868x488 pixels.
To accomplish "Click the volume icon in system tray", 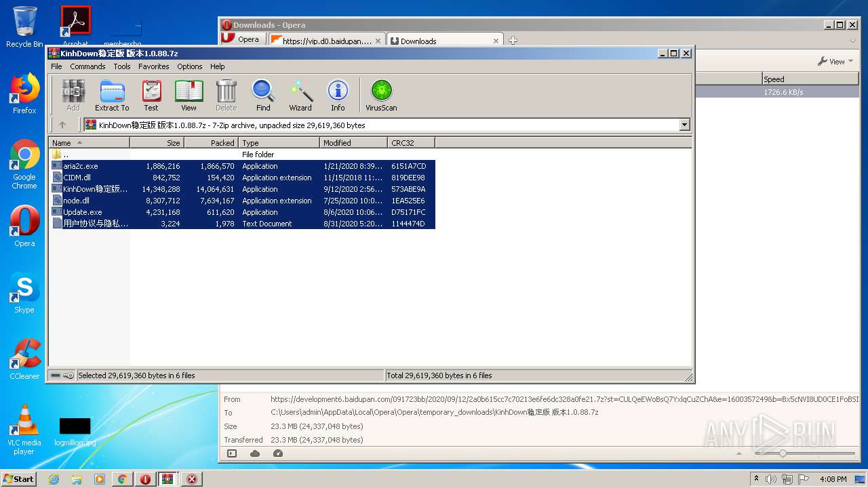I will click(771, 479).
